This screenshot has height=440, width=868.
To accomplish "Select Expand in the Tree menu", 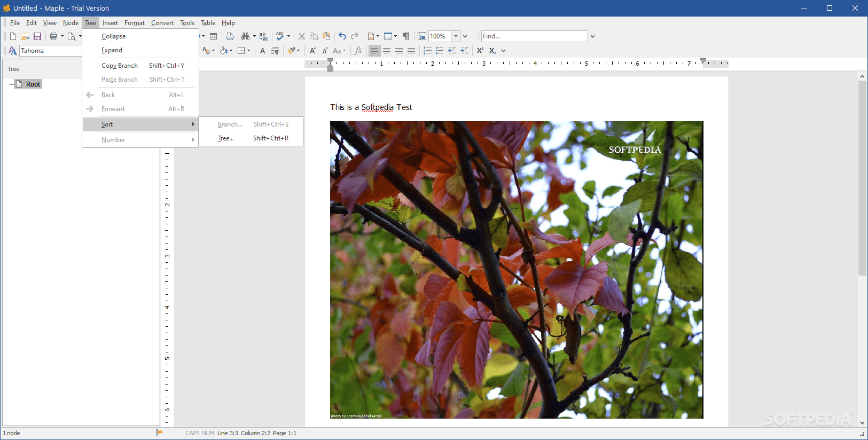I will tap(140, 50).
